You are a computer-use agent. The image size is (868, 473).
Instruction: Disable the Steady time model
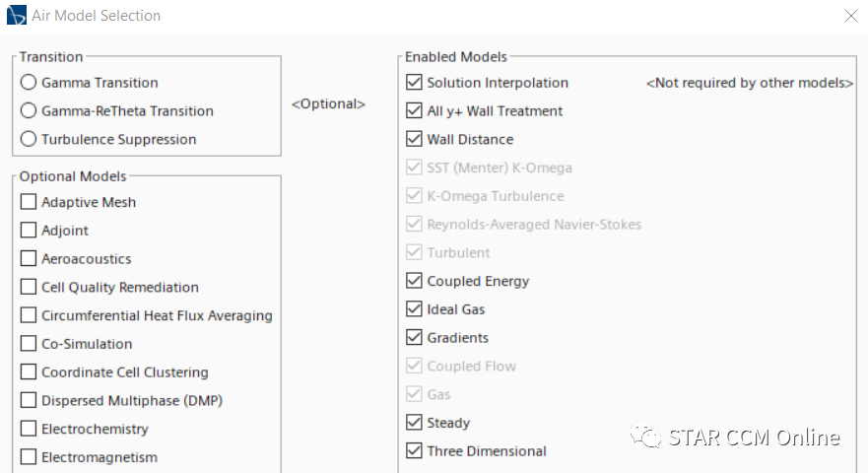[x=414, y=423]
